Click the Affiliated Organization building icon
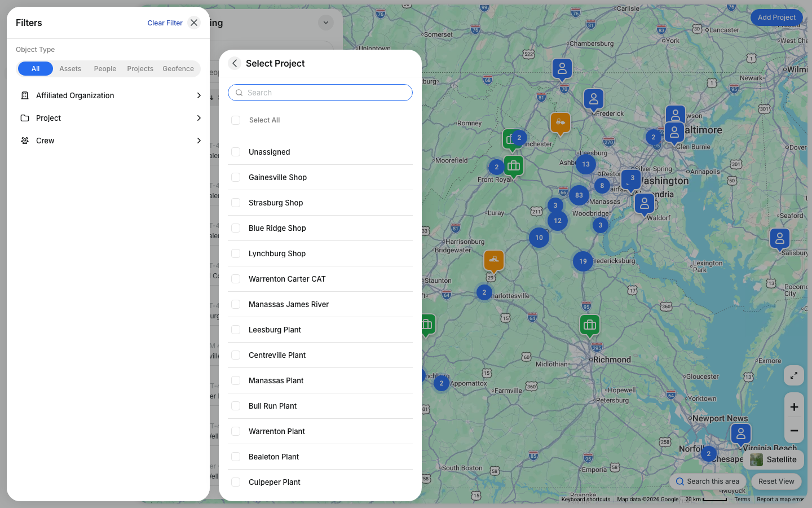 (x=25, y=95)
